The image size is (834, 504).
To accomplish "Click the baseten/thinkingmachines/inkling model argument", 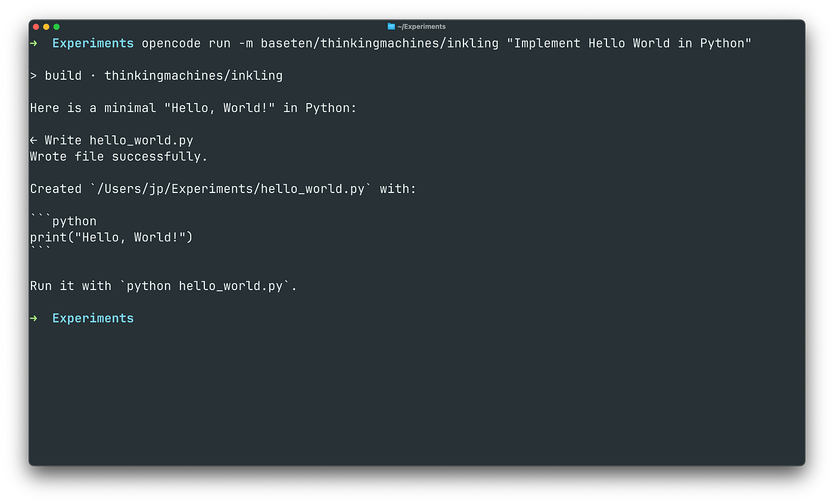I will [379, 43].
